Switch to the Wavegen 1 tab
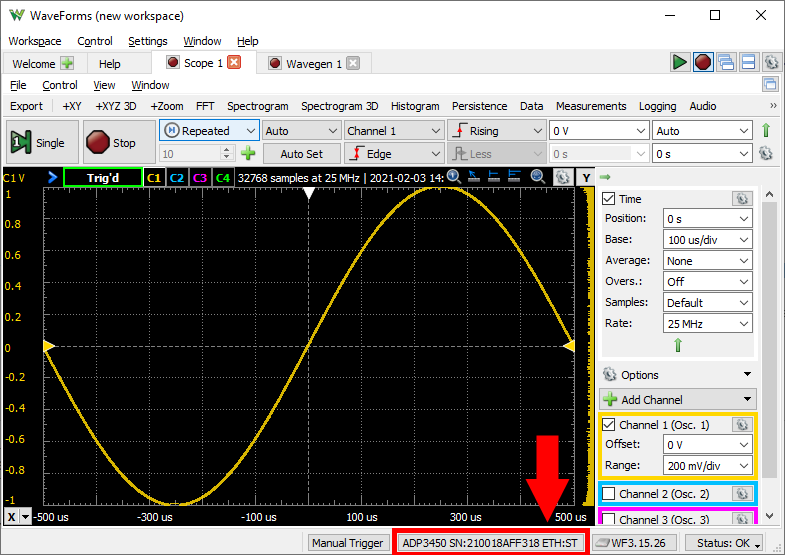Viewport: 785px width, 555px height. 313,64
